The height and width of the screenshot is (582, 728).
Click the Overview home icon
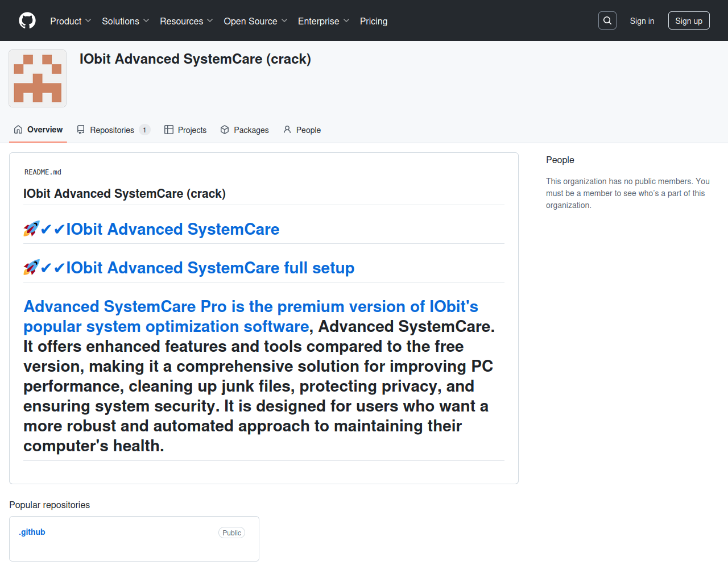click(x=18, y=130)
